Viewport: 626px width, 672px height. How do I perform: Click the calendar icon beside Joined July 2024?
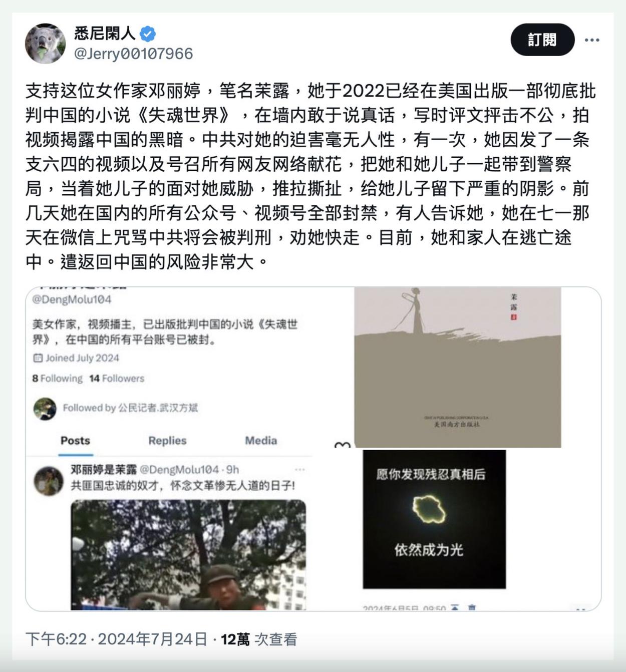click(x=38, y=358)
